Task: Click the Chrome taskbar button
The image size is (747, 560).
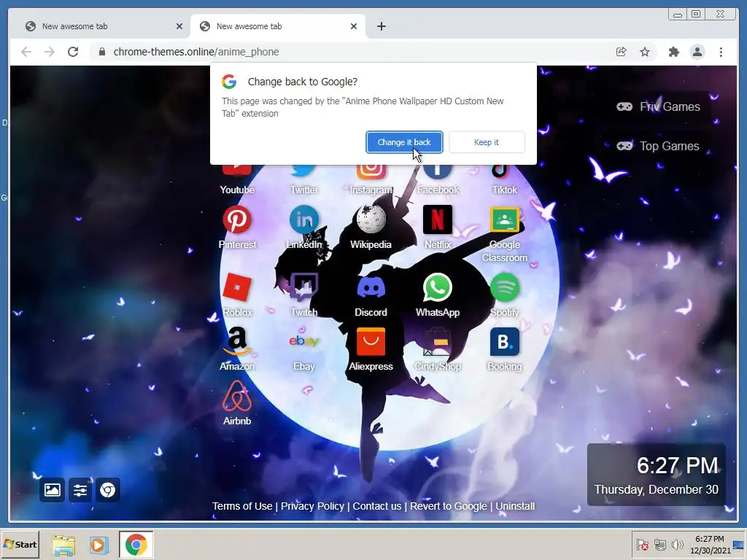Action: pyautogui.click(x=136, y=544)
